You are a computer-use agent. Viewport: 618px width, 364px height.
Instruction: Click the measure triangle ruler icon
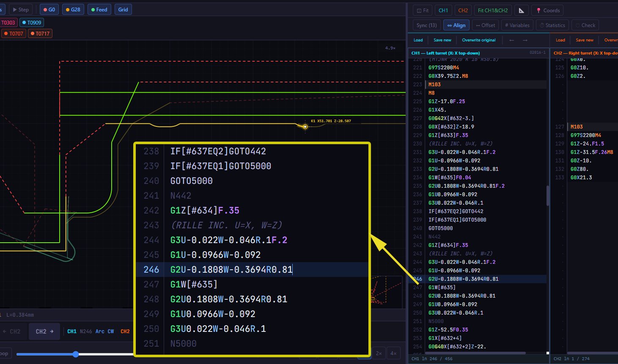pyautogui.click(x=521, y=11)
